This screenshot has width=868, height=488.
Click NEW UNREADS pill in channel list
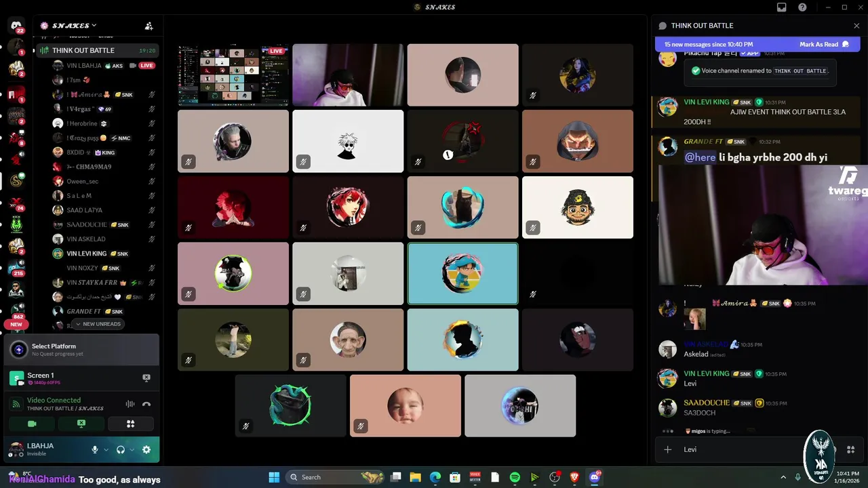point(98,324)
